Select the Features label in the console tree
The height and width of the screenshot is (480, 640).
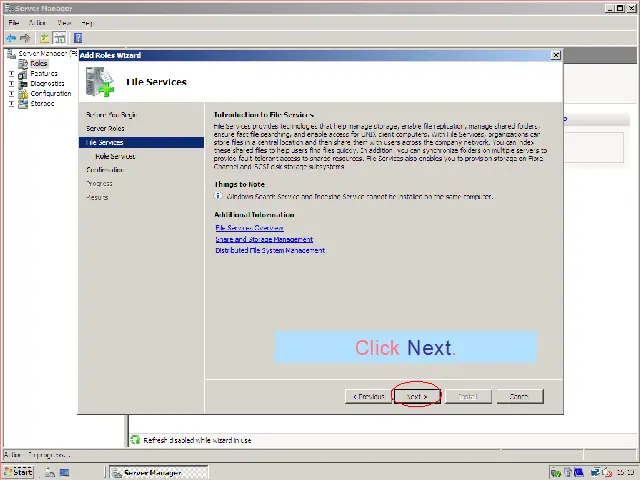[x=44, y=74]
